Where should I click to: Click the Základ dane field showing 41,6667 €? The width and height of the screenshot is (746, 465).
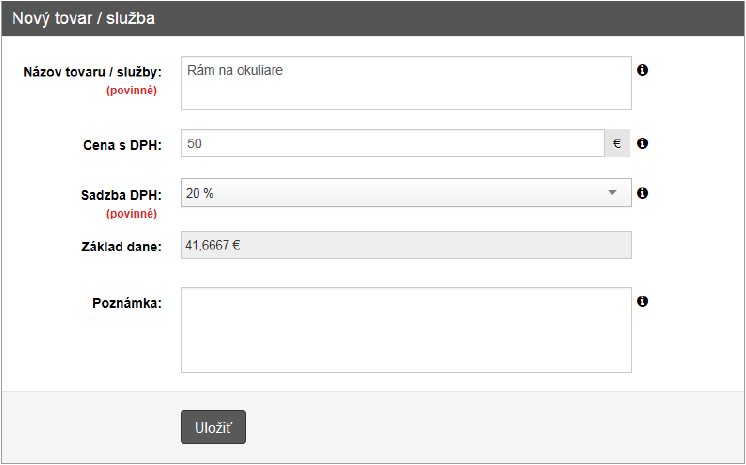406,245
